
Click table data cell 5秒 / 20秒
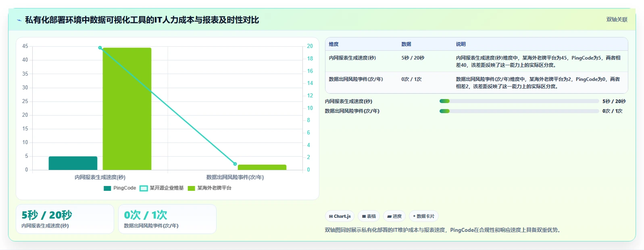tap(413, 58)
